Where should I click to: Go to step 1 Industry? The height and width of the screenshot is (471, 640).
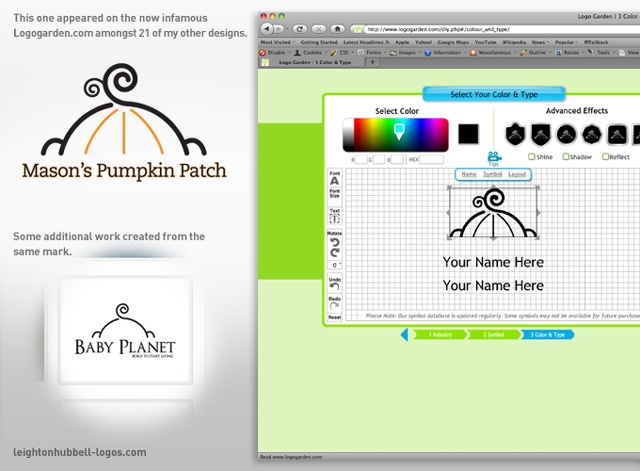click(440, 335)
